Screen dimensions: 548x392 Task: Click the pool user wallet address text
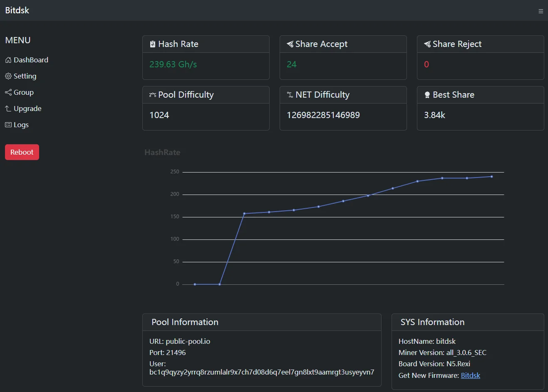click(261, 372)
